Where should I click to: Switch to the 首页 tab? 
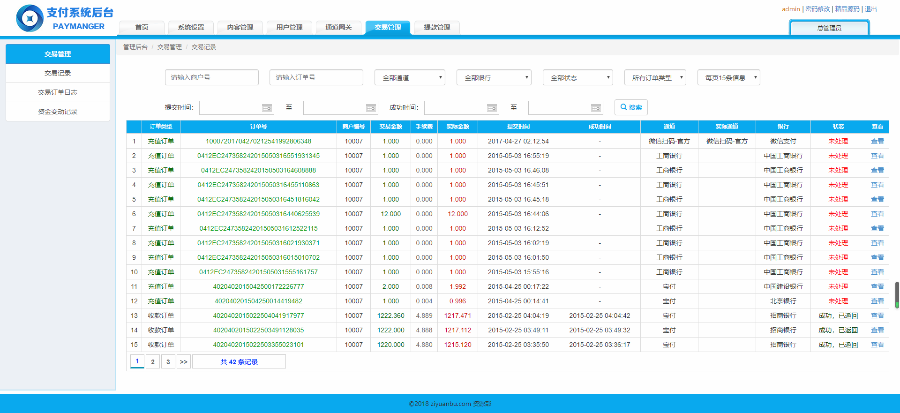(142, 28)
